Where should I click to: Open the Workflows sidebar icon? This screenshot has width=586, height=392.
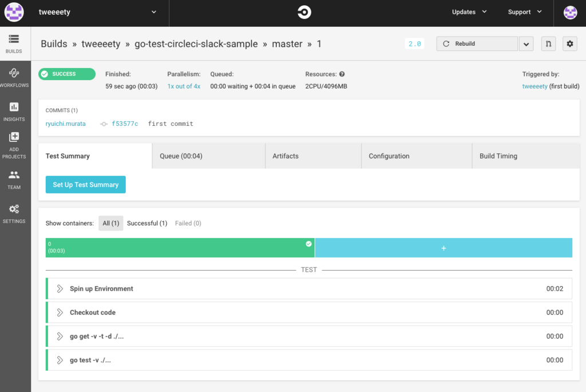[14, 78]
